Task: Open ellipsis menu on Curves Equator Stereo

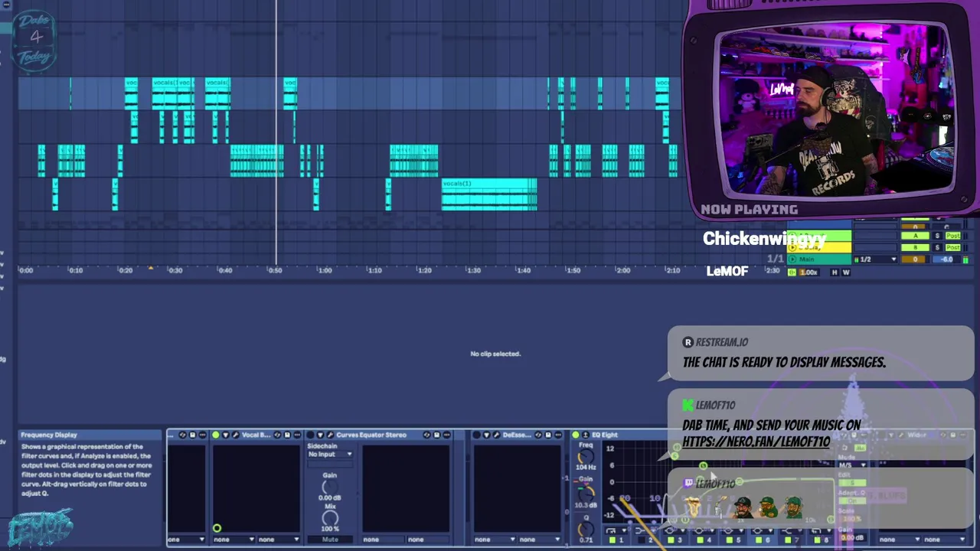Action: pyautogui.click(x=446, y=435)
